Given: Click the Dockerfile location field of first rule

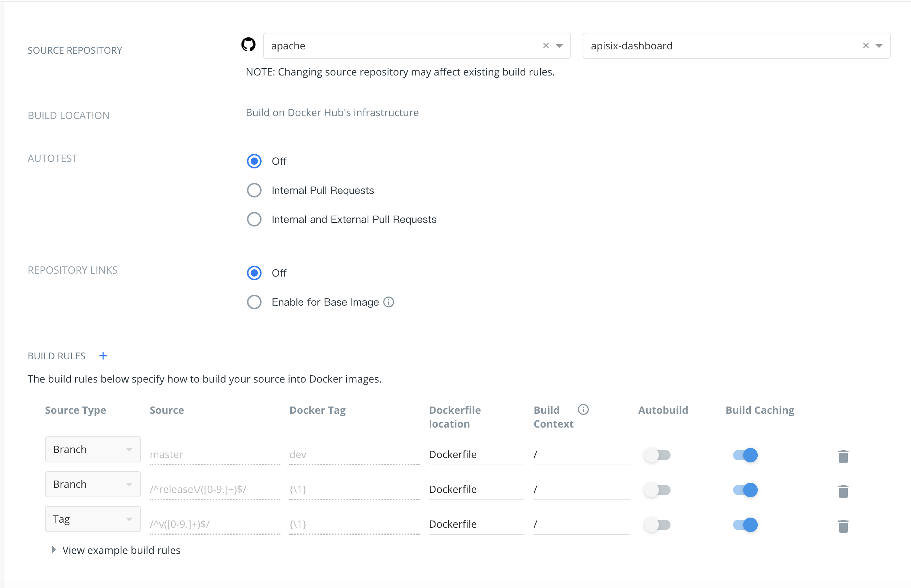Looking at the screenshot, I should 475,454.
